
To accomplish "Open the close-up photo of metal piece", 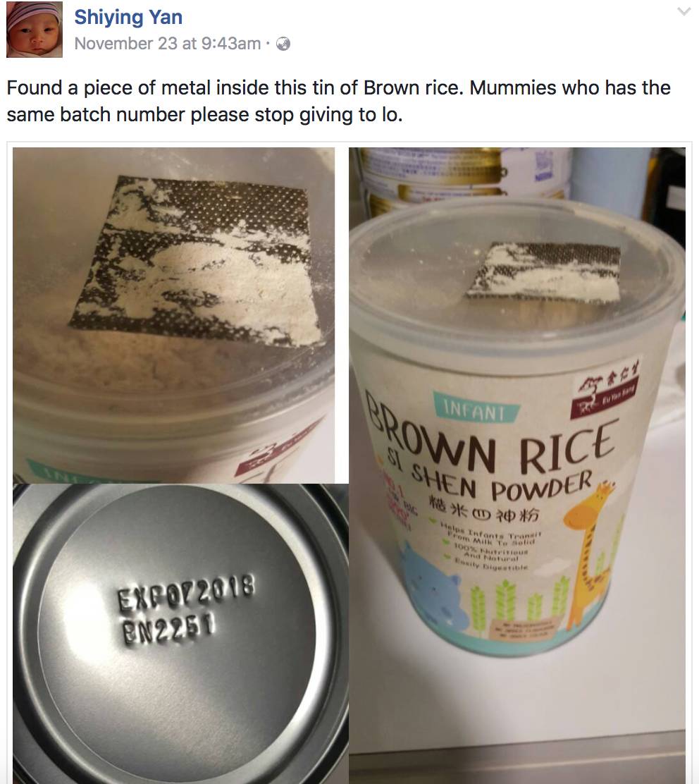I will point(173,315).
